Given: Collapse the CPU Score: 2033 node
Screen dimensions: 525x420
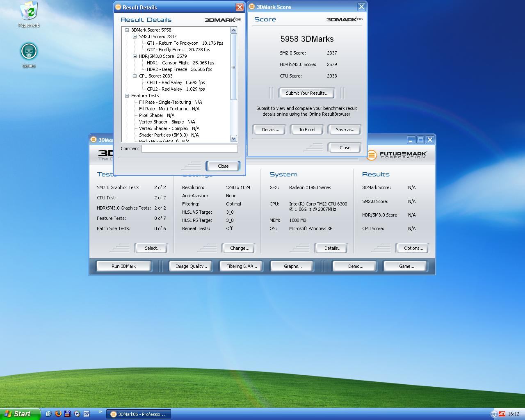Looking at the screenshot, I should coord(135,76).
